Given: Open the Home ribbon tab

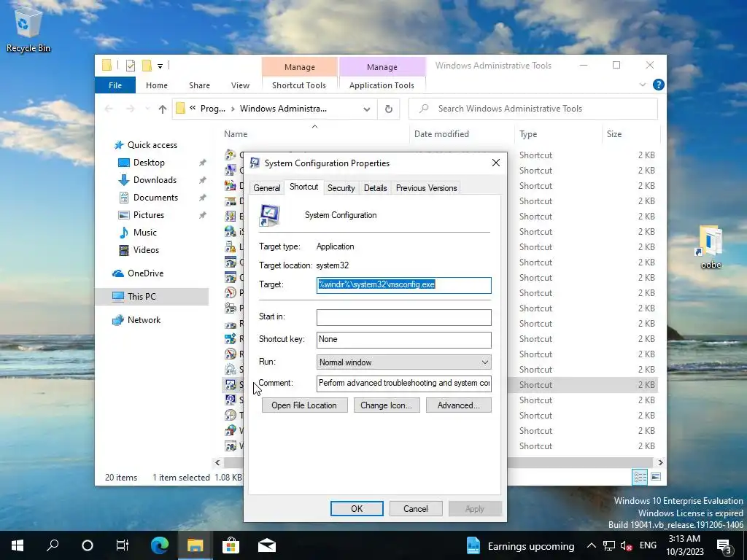Looking at the screenshot, I should pyautogui.click(x=157, y=85).
